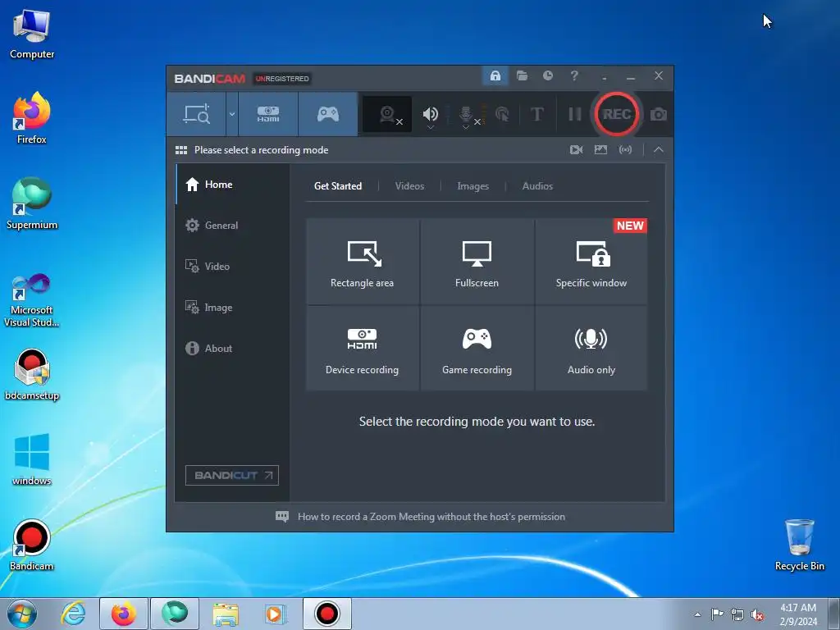Click the speech bubble tip icon
The image size is (840, 630).
click(x=282, y=517)
